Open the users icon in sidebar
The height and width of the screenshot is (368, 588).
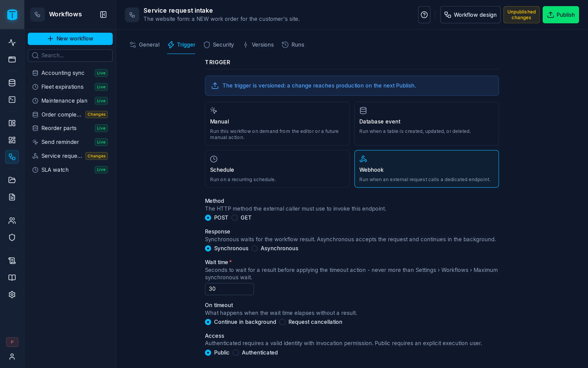[x=12, y=221]
